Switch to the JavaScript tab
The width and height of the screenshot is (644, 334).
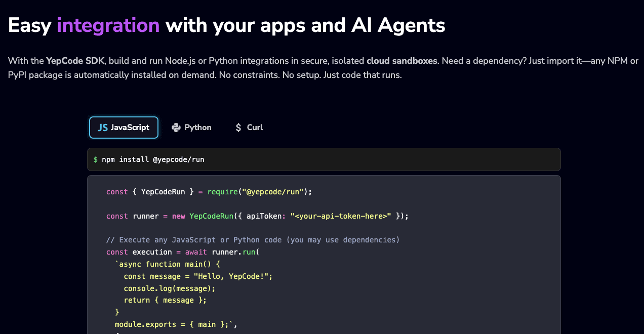coord(130,128)
